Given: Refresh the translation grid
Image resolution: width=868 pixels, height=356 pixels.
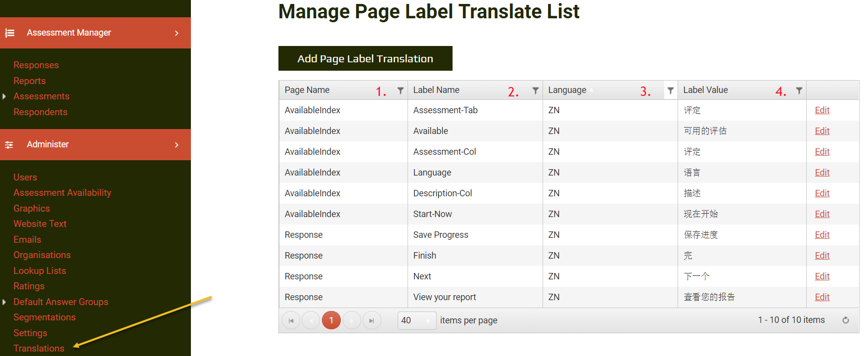Looking at the screenshot, I should 846,320.
